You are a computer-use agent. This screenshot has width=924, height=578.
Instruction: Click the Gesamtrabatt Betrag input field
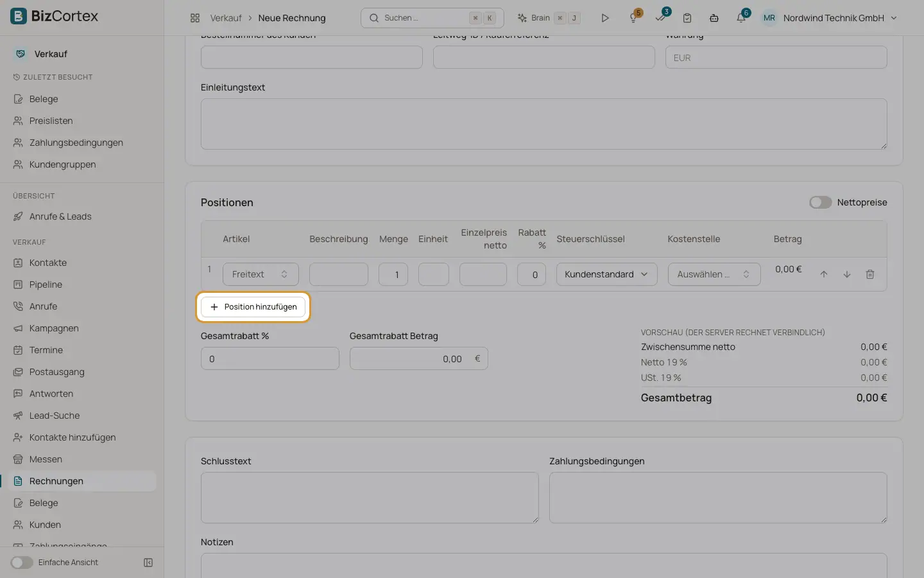(x=419, y=358)
